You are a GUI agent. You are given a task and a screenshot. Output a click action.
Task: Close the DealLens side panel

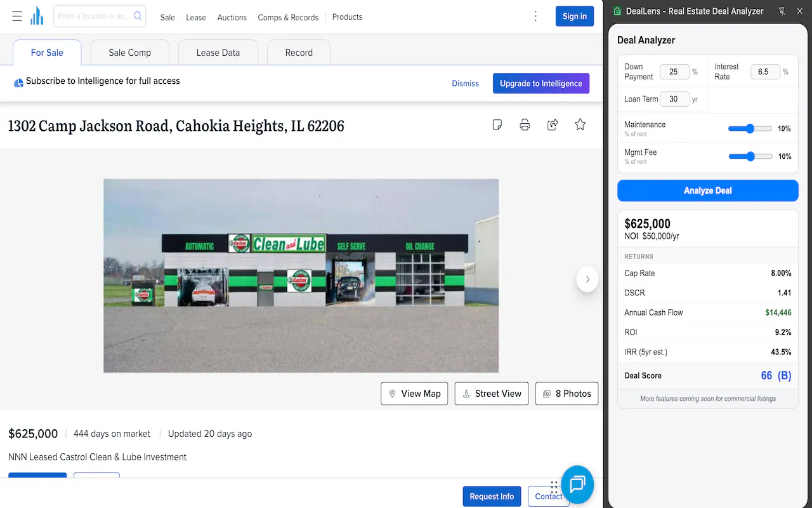[799, 11]
